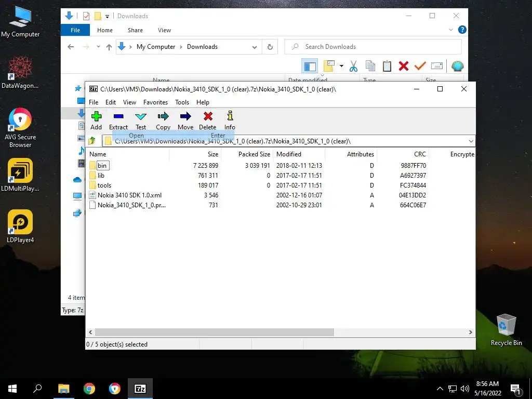The height and width of the screenshot is (399, 532).
Task: Expand the Explorer ribbon with the chevron
Action: tap(451, 30)
